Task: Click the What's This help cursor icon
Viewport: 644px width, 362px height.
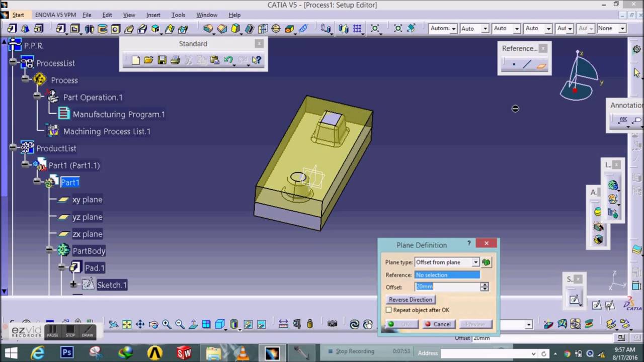Action: 257,60
